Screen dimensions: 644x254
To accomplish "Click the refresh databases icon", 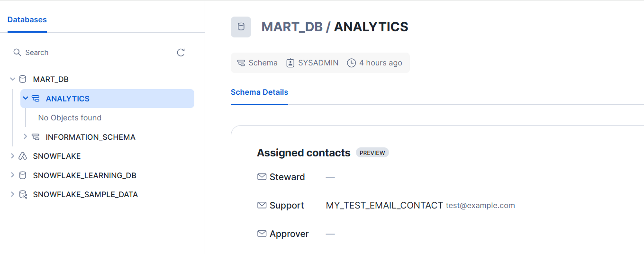I will coord(181,53).
